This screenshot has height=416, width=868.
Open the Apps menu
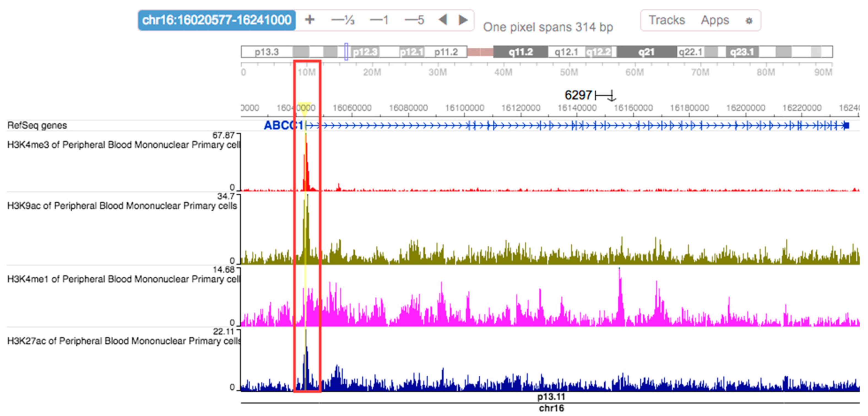click(x=715, y=20)
